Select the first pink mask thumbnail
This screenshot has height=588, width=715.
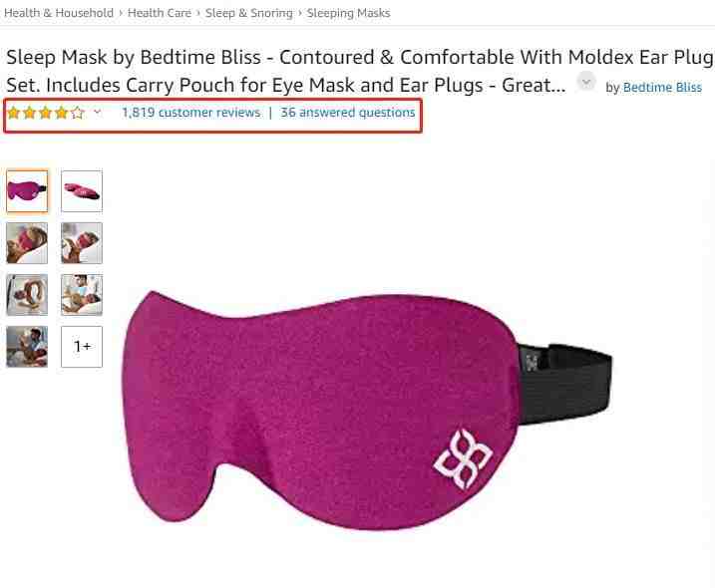(x=27, y=191)
